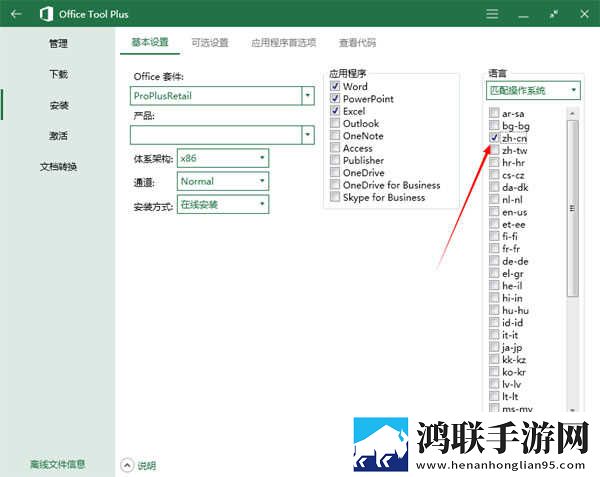Switch to the 可选设置 tab
This screenshot has height=477, width=600.
pos(210,42)
